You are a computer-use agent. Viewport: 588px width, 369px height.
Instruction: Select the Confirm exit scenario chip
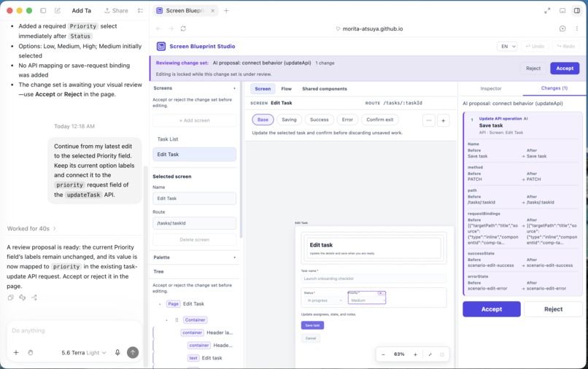point(379,120)
